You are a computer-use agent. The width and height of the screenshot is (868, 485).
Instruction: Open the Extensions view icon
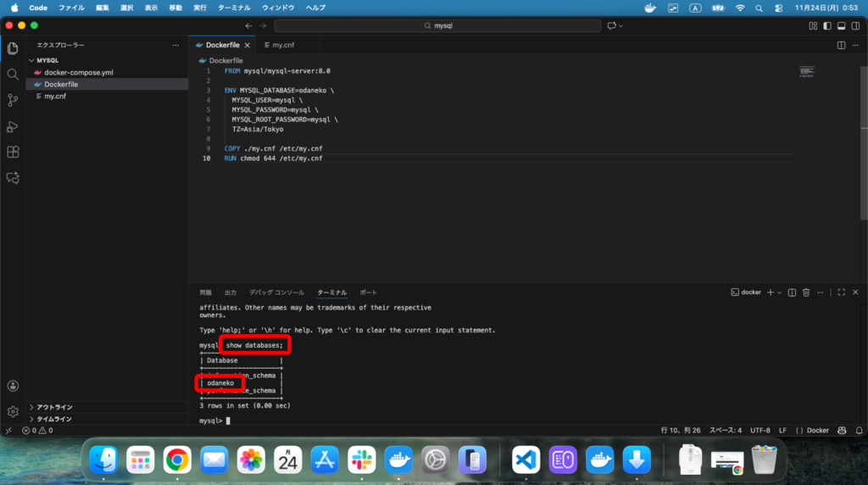click(x=13, y=152)
